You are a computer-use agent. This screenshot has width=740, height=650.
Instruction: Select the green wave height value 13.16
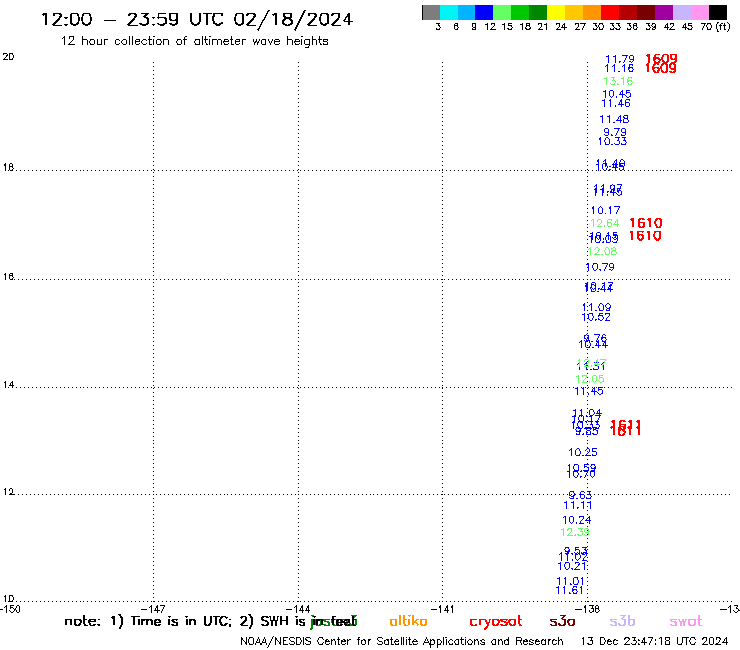[x=618, y=81]
